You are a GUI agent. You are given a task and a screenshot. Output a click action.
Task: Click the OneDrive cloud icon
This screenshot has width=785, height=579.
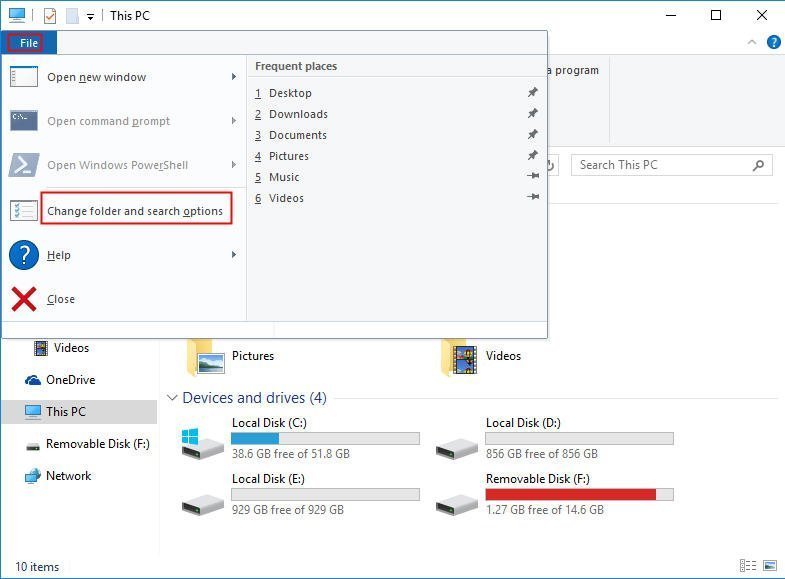click(x=33, y=380)
